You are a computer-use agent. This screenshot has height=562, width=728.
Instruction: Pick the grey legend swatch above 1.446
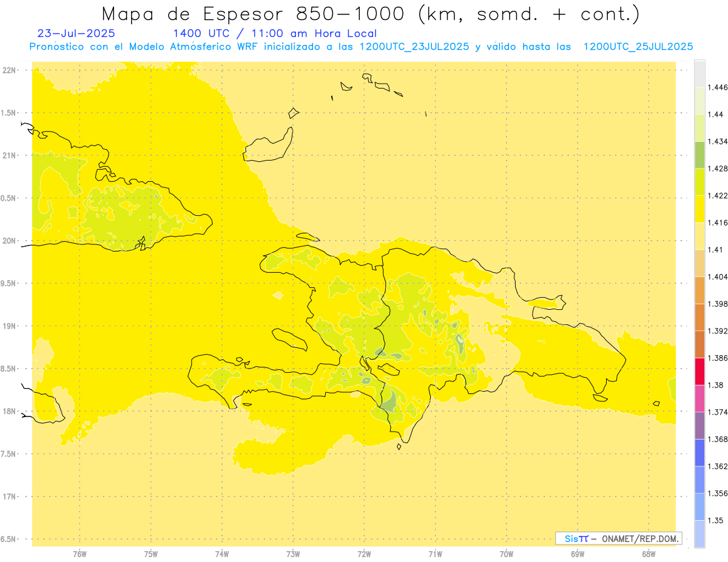tap(699, 74)
